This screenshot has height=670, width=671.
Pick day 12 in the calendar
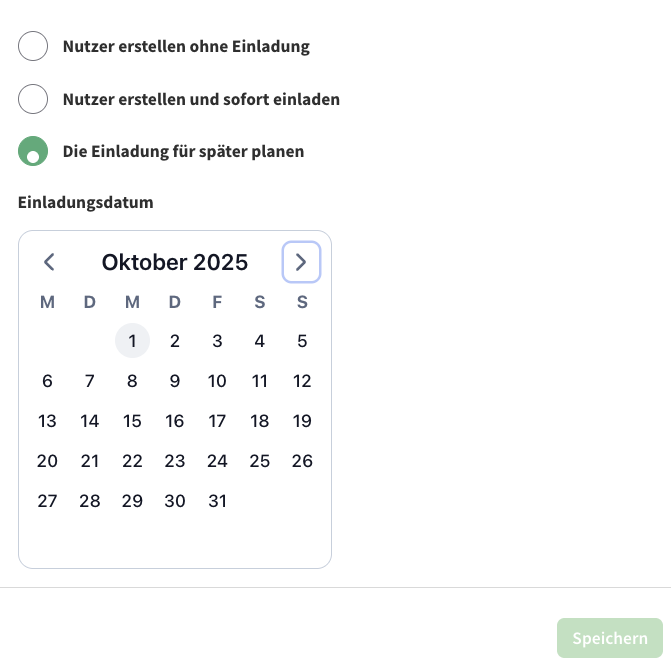point(302,381)
